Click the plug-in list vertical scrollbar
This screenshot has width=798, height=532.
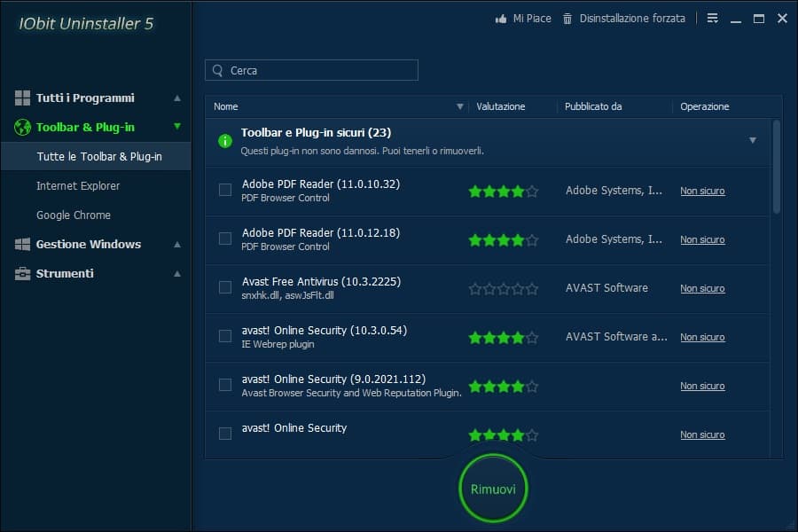tap(776, 167)
